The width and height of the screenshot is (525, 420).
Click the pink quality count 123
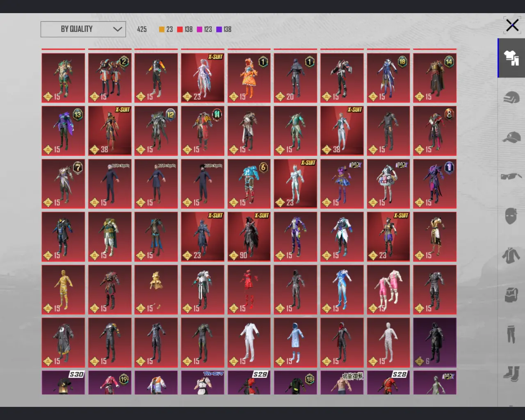208,30
